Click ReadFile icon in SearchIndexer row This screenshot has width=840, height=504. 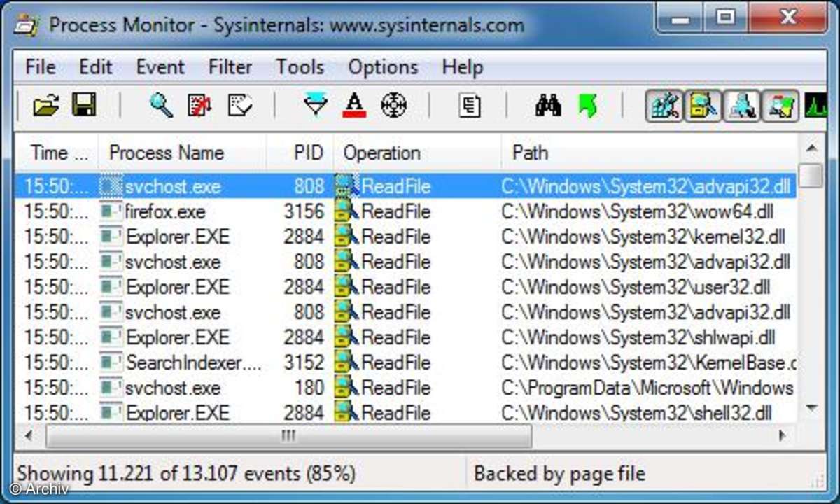346,363
